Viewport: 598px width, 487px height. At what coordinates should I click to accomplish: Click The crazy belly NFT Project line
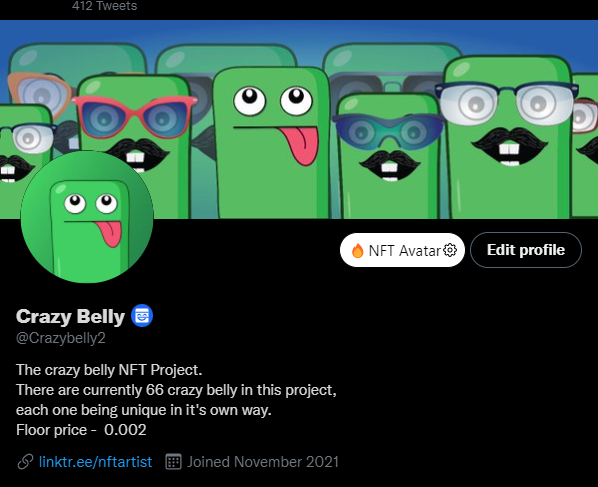109,370
